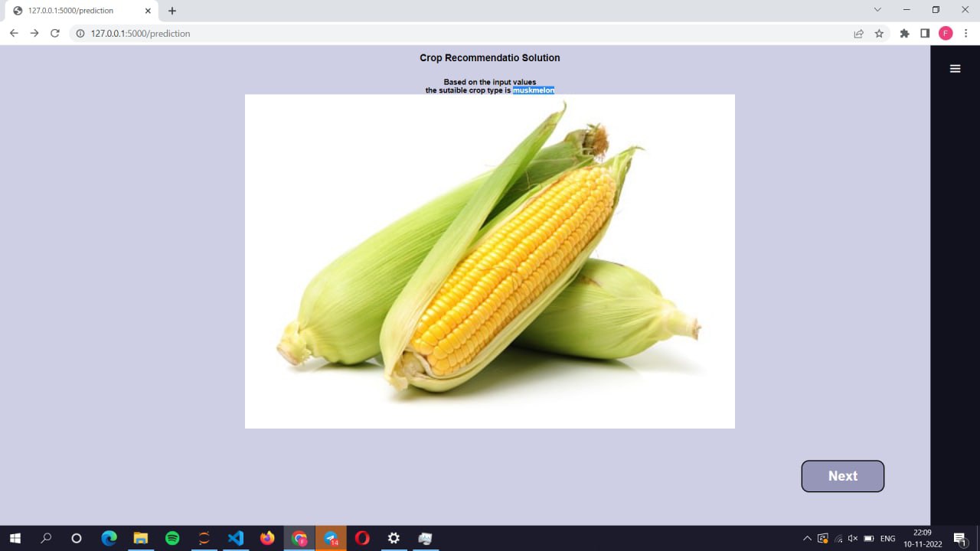Select the 127.0.0.1:5000/prediction tab

pyautogui.click(x=82, y=11)
